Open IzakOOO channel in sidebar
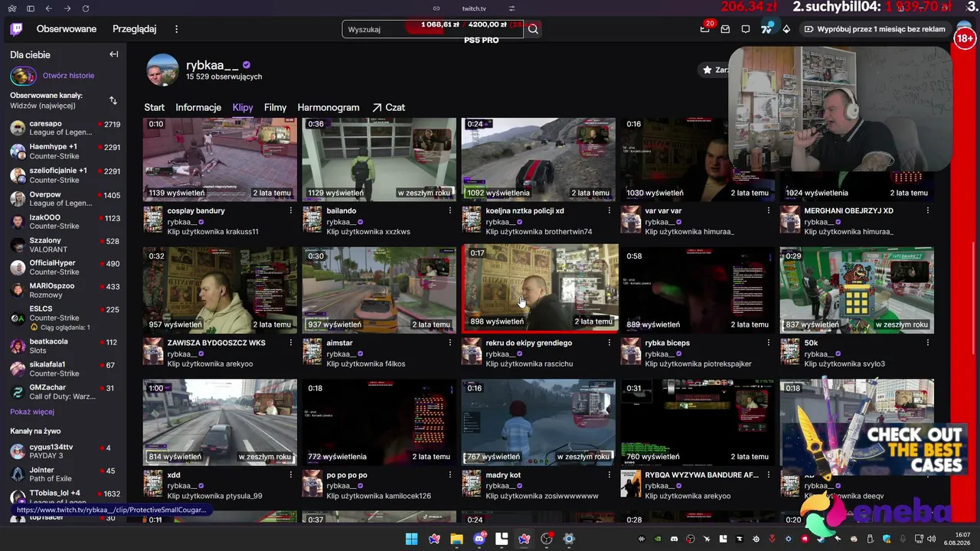Image resolution: width=980 pixels, height=551 pixels. (x=64, y=222)
